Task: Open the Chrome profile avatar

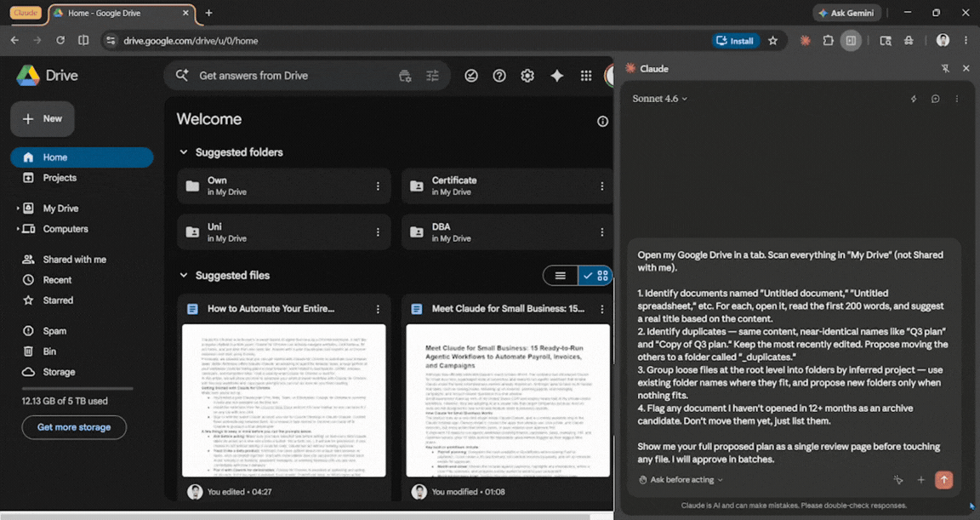Action: (943, 41)
